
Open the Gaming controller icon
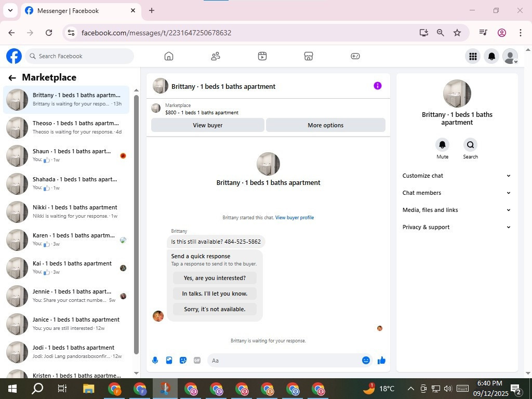tap(355, 56)
